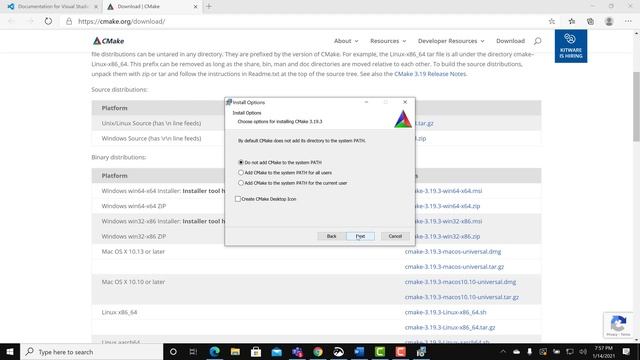Expand the About menu on the website
Viewport: 640px width, 360px height.
[346, 41]
